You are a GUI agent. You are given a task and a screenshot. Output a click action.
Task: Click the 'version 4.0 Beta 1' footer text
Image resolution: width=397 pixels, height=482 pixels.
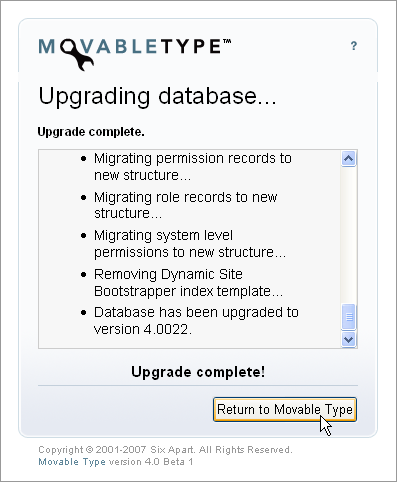pyautogui.click(x=151, y=462)
